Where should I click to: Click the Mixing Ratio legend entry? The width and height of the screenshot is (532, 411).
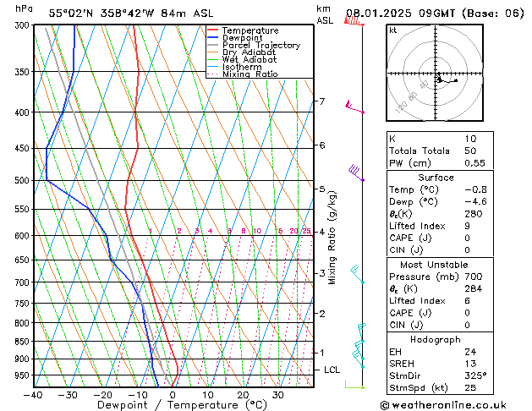coord(250,74)
